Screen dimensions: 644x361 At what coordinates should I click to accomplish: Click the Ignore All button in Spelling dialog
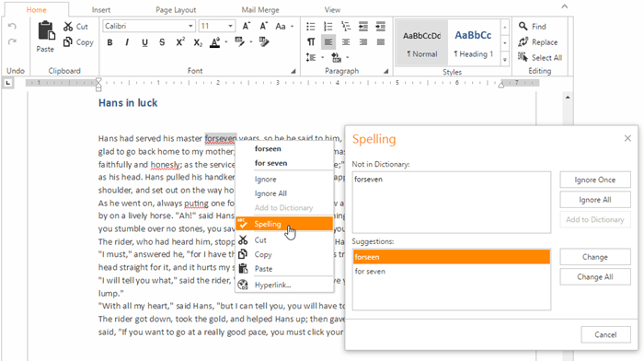[595, 200]
